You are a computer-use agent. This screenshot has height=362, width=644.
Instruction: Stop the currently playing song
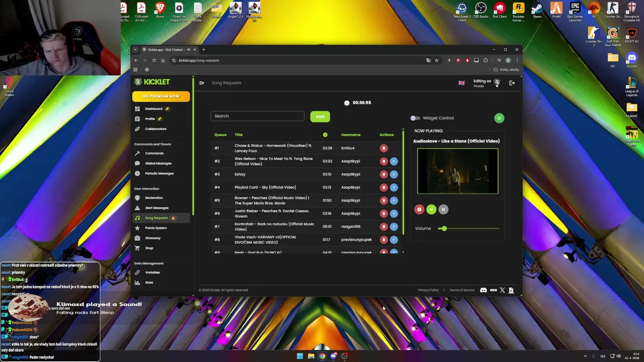pos(419,209)
